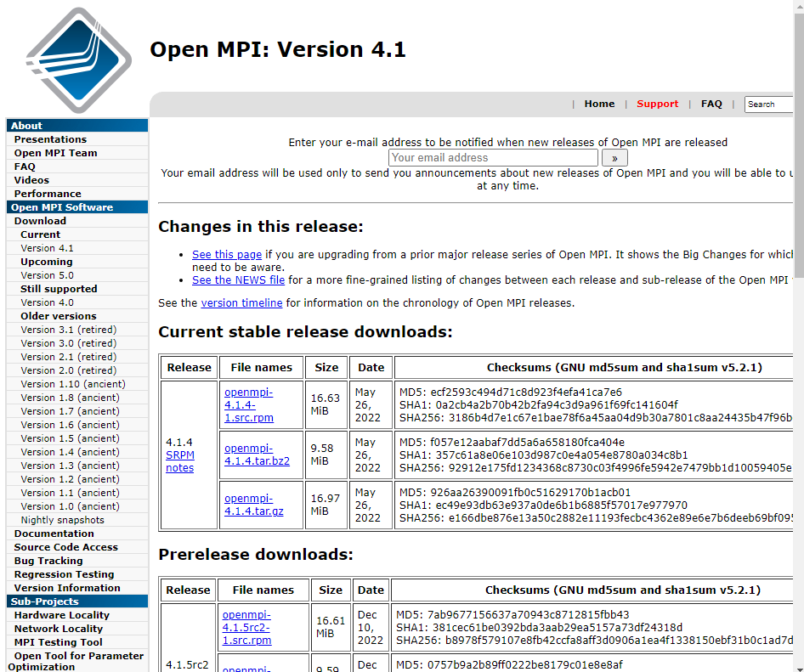Click the 16.61 MiB size cell
804x672 pixels.
click(x=331, y=627)
